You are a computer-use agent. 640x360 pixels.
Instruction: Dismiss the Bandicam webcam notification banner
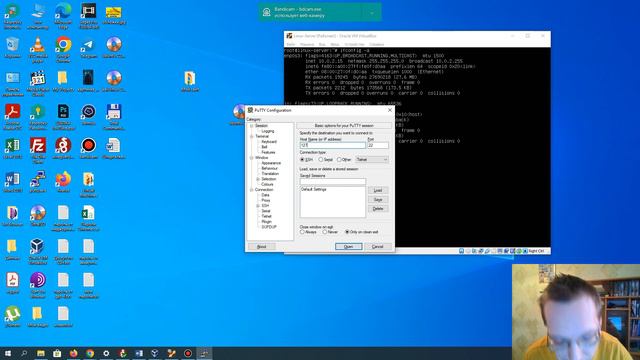[372, 13]
